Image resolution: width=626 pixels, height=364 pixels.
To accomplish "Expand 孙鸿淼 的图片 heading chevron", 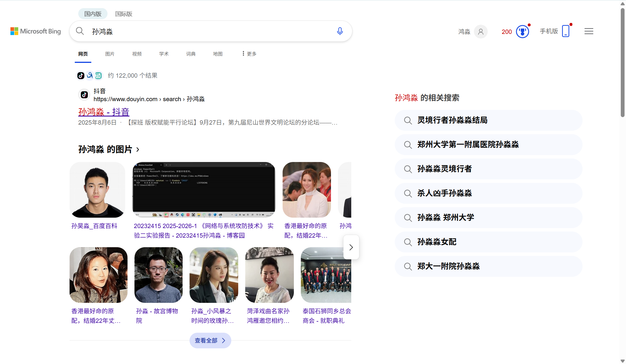I will pos(138,150).
